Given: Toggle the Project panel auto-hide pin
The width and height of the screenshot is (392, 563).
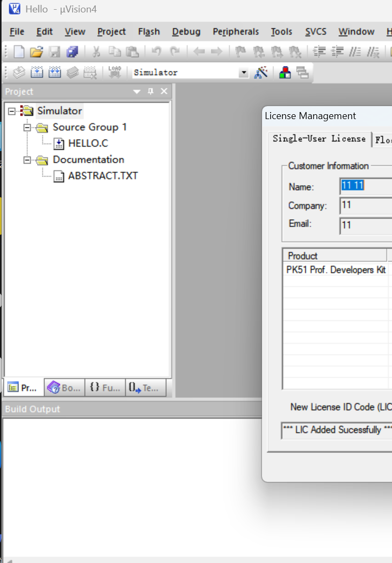Looking at the screenshot, I should tap(151, 91).
